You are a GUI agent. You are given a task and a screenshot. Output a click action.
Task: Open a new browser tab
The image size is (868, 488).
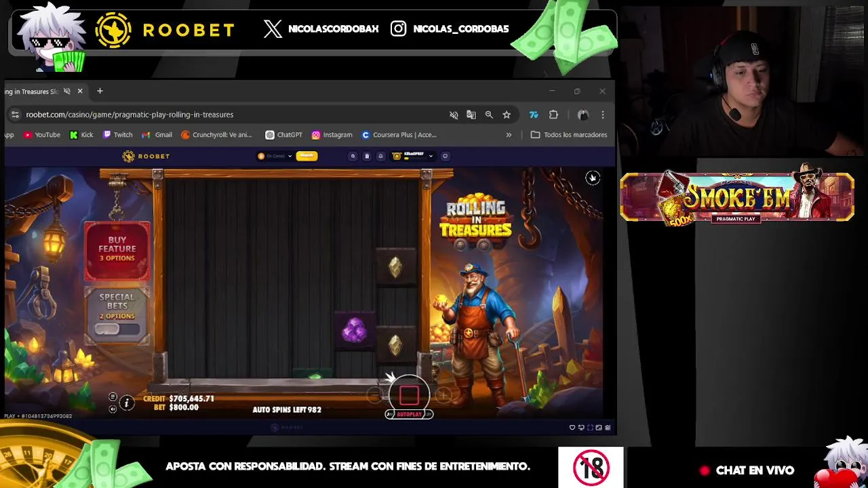tap(100, 91)
